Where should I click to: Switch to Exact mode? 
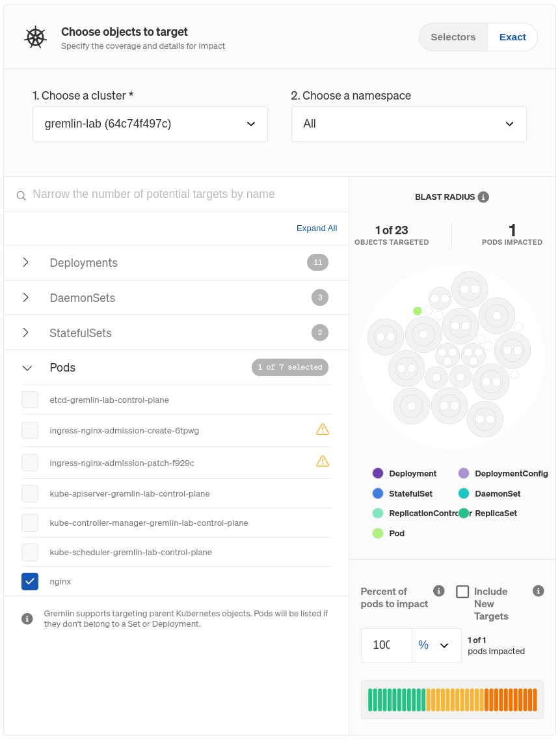tap(513, 37)
